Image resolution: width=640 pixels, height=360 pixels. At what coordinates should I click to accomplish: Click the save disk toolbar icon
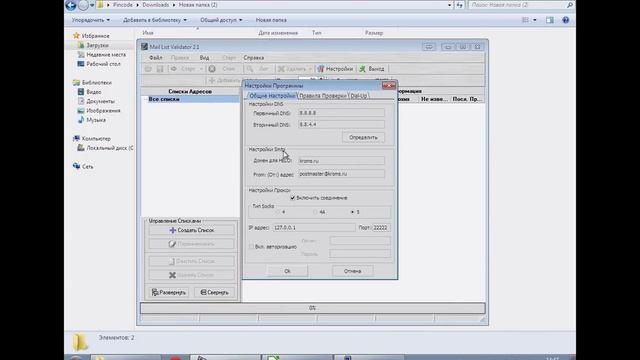[160, 69]
